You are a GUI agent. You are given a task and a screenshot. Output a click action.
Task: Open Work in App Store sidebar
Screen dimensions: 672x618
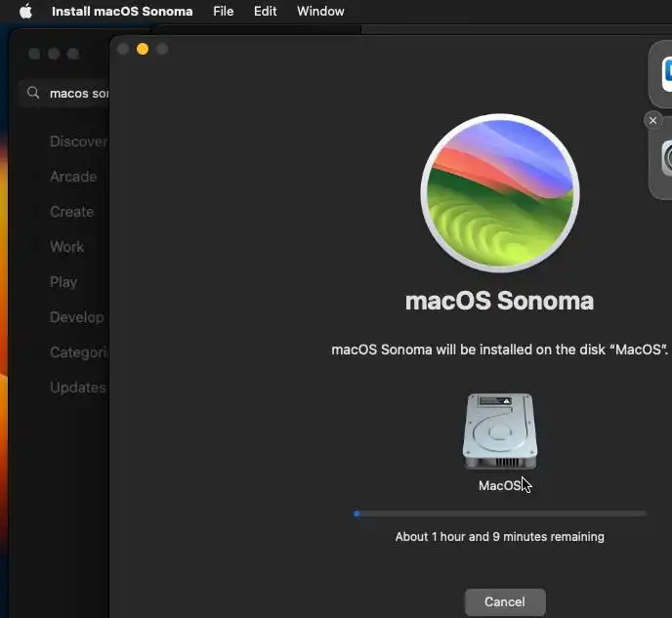66,247
